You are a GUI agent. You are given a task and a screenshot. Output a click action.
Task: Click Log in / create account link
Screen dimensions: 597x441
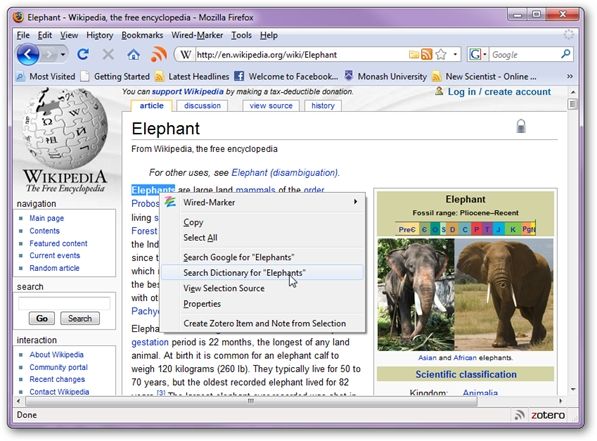coord(499,92)
